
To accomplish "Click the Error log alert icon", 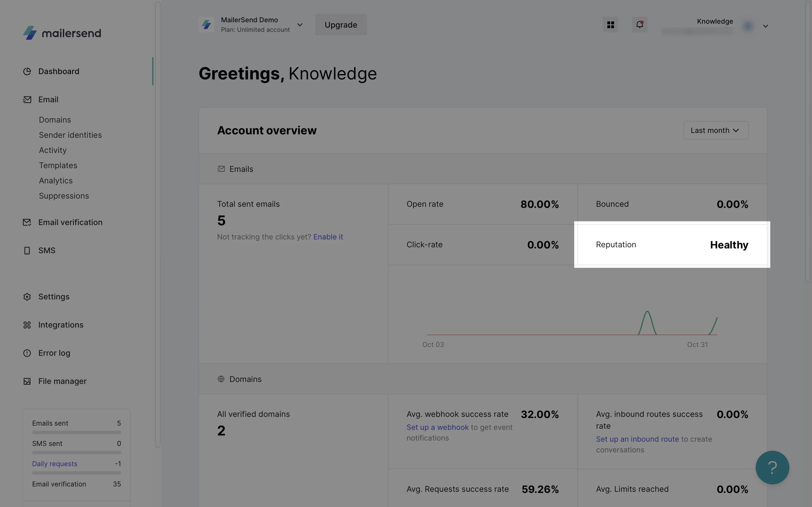I will [x=27, y=353].
